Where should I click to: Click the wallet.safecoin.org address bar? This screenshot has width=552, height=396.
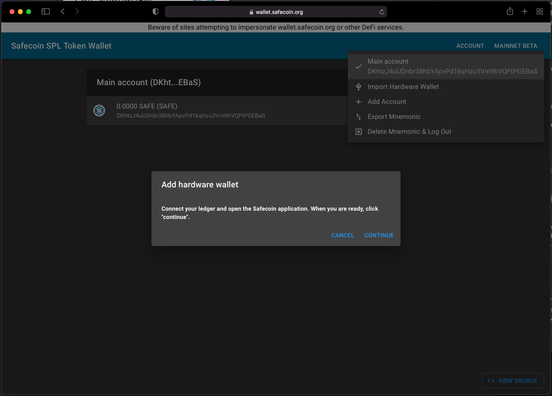coord(276,12)
